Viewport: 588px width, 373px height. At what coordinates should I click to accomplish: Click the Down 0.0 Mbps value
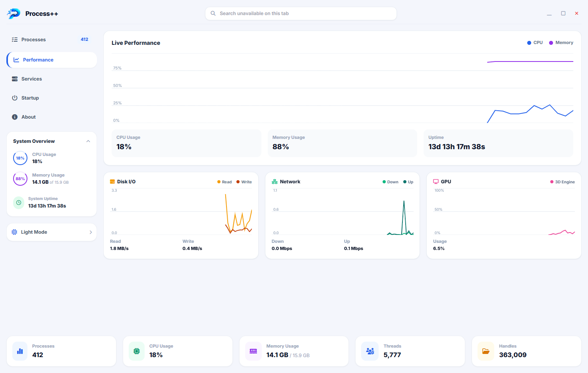point(282,248)
